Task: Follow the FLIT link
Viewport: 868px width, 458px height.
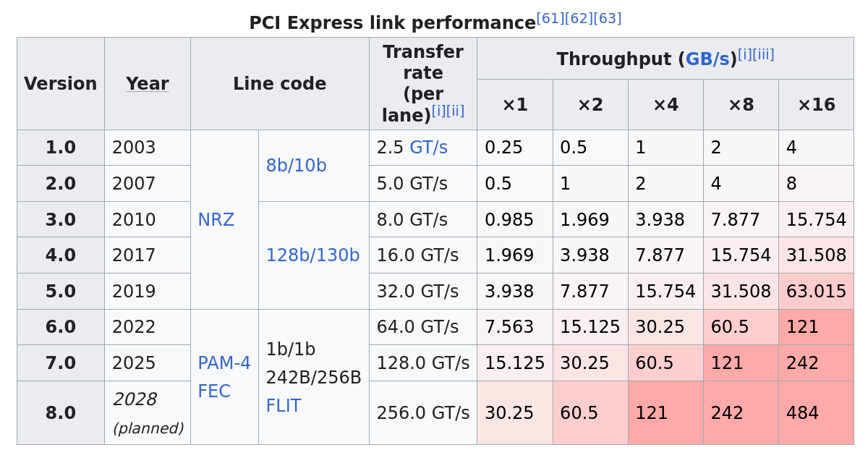Action: (x=283, y=406)
